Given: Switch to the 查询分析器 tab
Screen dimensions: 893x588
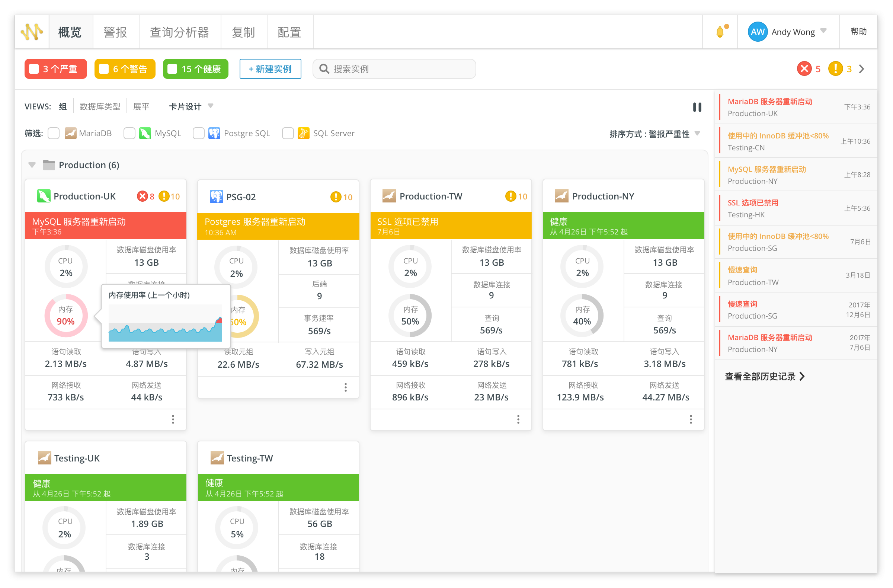Looking at the screenshot, I should pos(179,32).
